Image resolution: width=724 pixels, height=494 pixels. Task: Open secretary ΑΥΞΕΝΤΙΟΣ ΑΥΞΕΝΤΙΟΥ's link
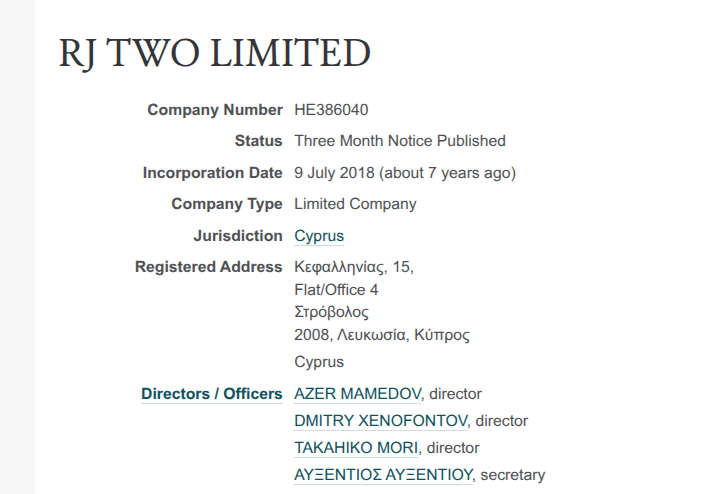(x=384, y=475)
